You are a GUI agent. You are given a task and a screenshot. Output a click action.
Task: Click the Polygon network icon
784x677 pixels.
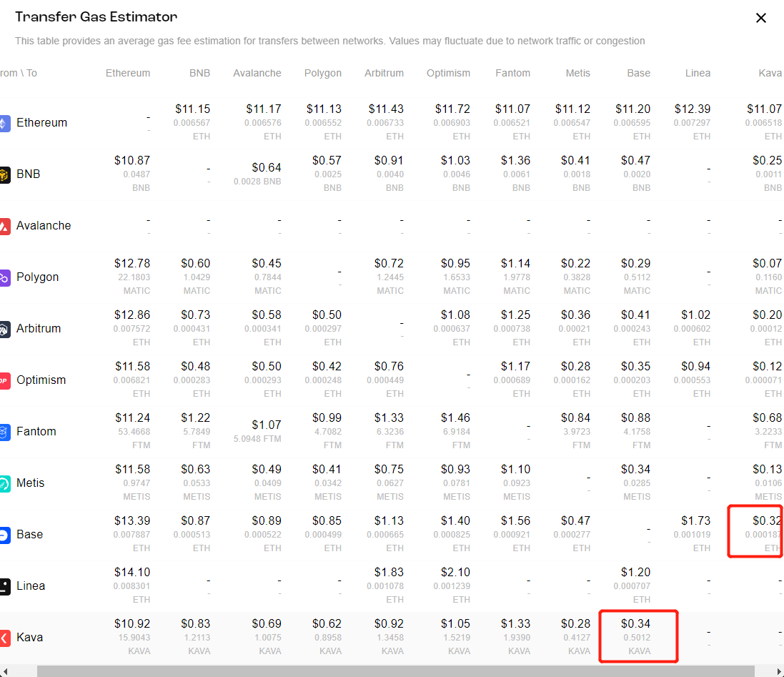(x=4, y=277)
